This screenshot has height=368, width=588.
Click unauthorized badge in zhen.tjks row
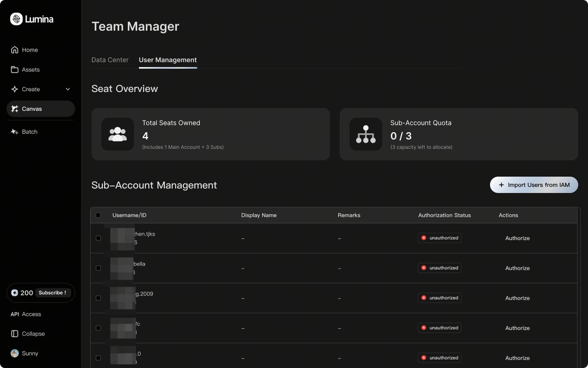(x=440, y=238)
